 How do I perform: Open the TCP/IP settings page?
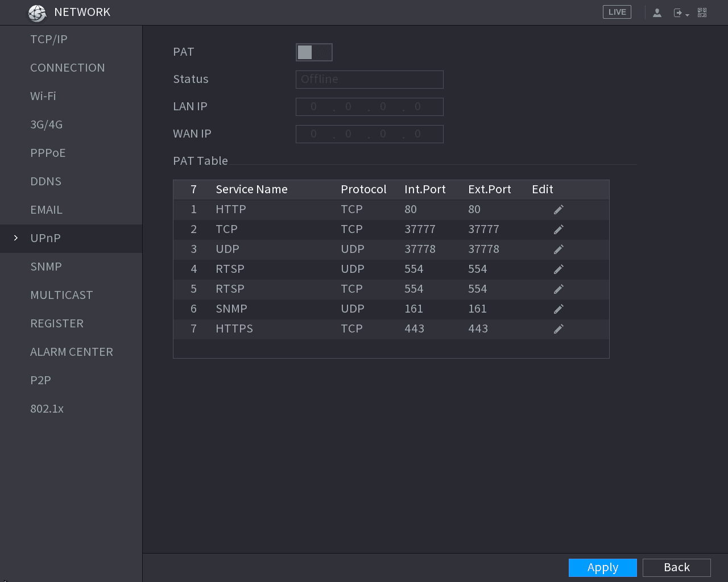pyautogui.click(x=71, y=40)
